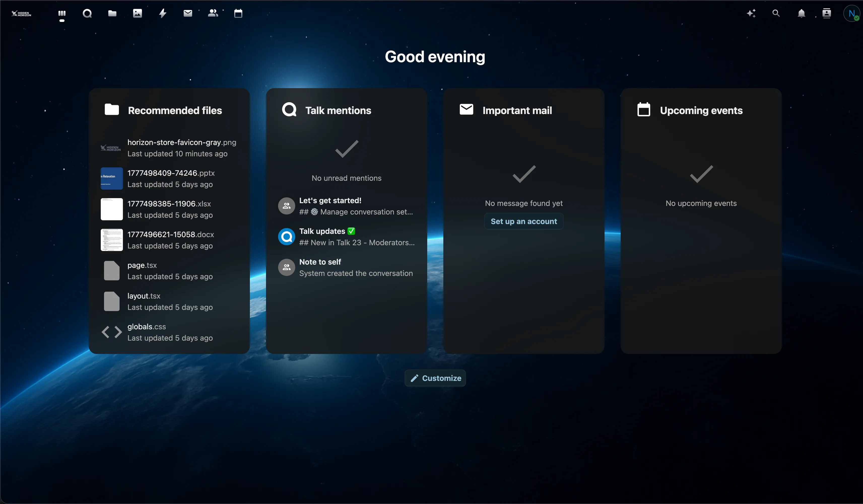863x504 pixels.
Task: Click the layout.tsx file icon
Action: tap(112, 301)
